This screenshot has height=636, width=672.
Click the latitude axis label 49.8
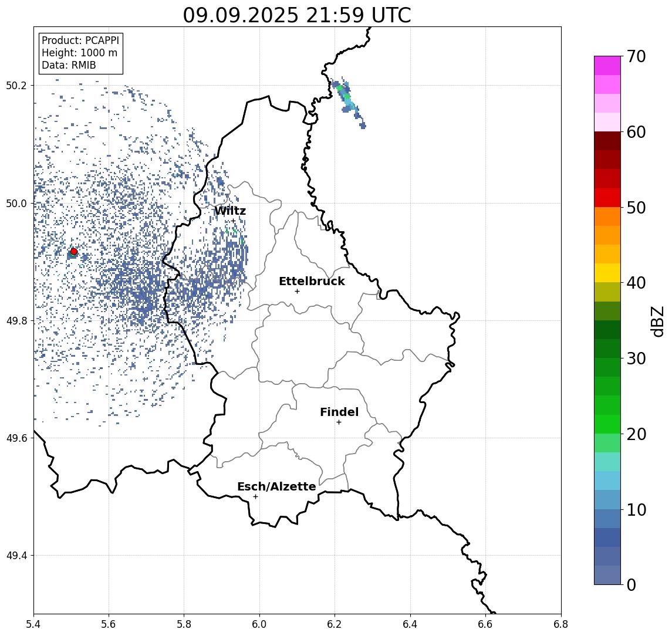coord(16,320)
